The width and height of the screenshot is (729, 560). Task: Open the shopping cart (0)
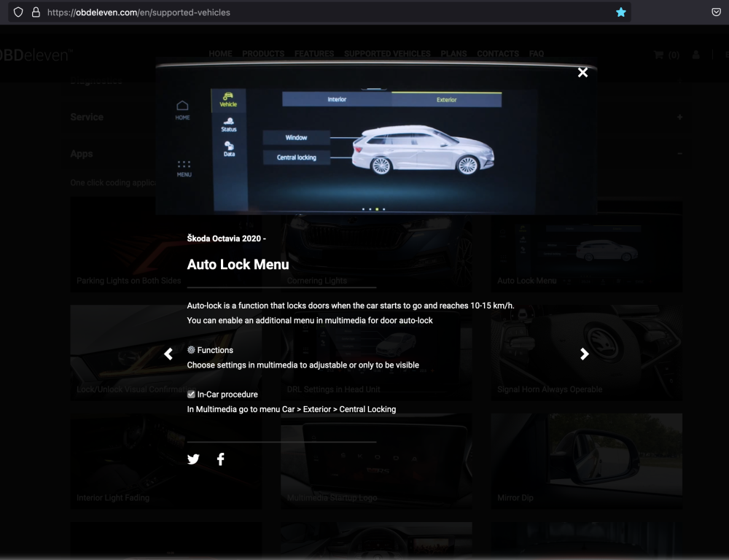(666, 55)
